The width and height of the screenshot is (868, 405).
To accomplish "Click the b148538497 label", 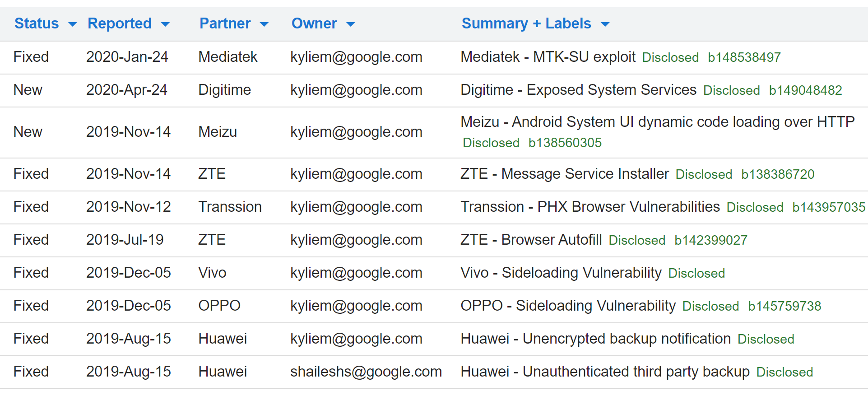I will (x=744, y=57).
